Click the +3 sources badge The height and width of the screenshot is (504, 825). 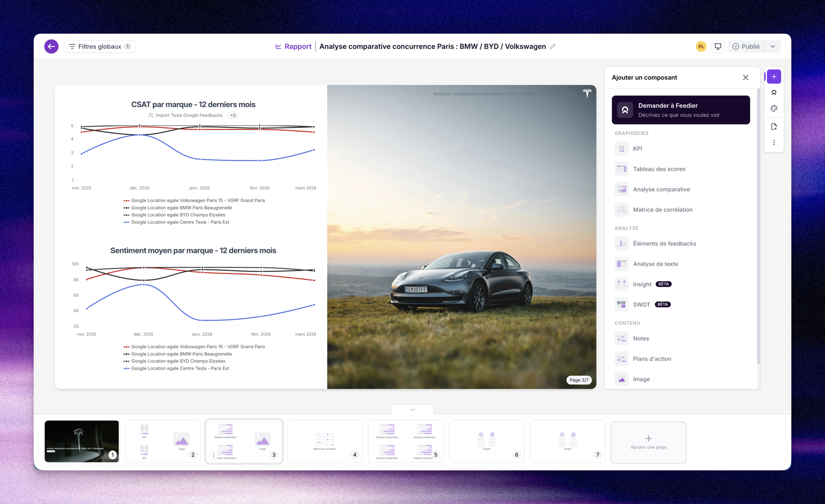point(233,115)
